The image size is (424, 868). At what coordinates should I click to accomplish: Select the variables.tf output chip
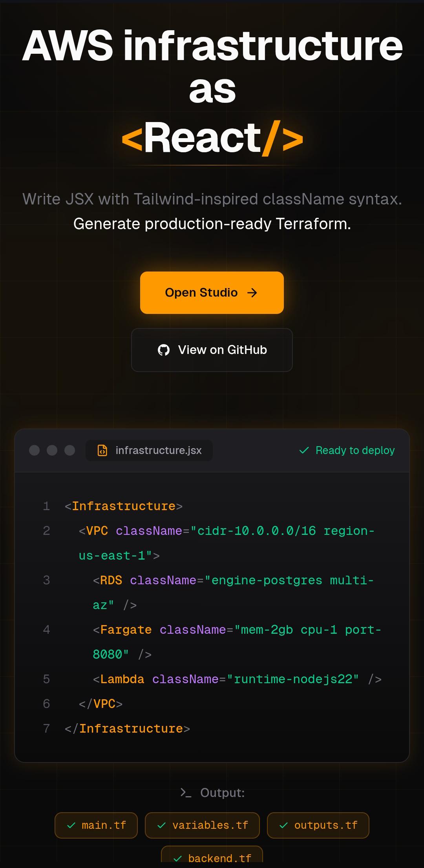point(202,826)
